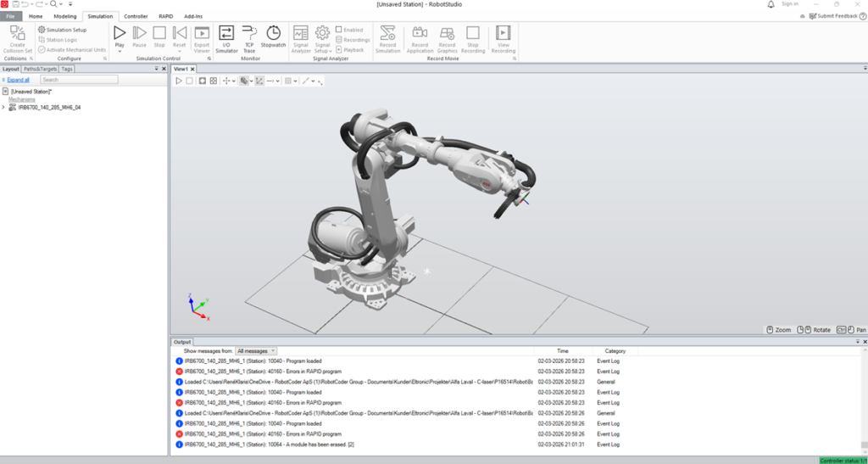The height and width of the screenshot is (464, 868).
Task: Click Record Graphics
Action: tap(448, 39)
